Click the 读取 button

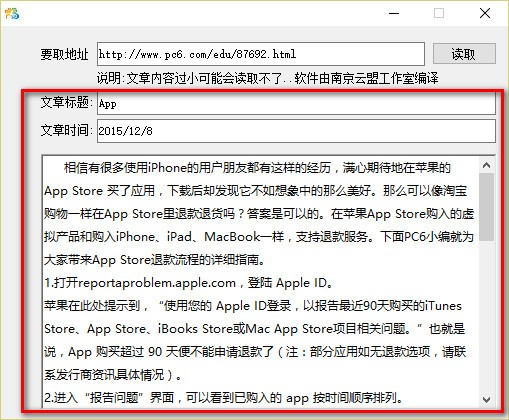coord(464,54)
